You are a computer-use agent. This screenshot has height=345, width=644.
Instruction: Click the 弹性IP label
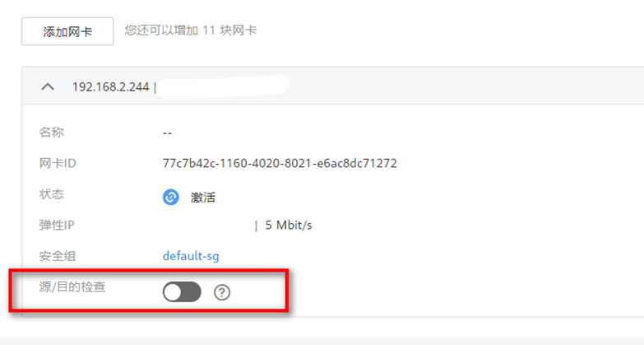click(x=57, y=226)
